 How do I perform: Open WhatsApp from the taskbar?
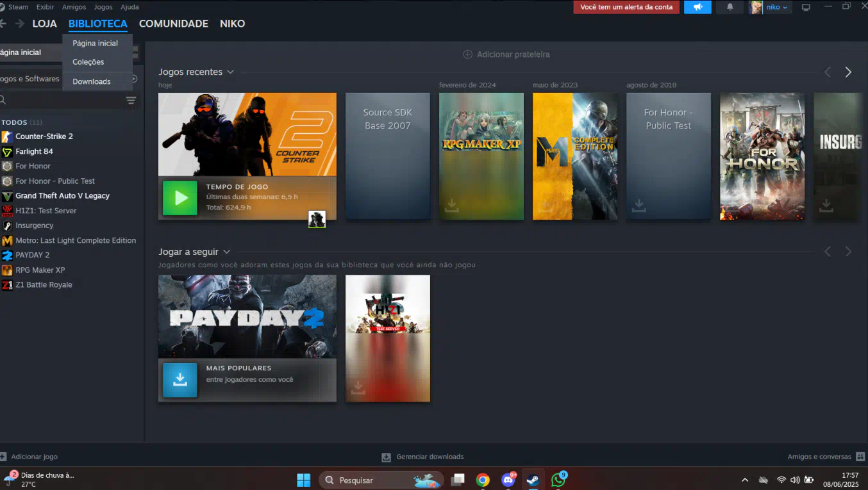[x=558, y=480]
